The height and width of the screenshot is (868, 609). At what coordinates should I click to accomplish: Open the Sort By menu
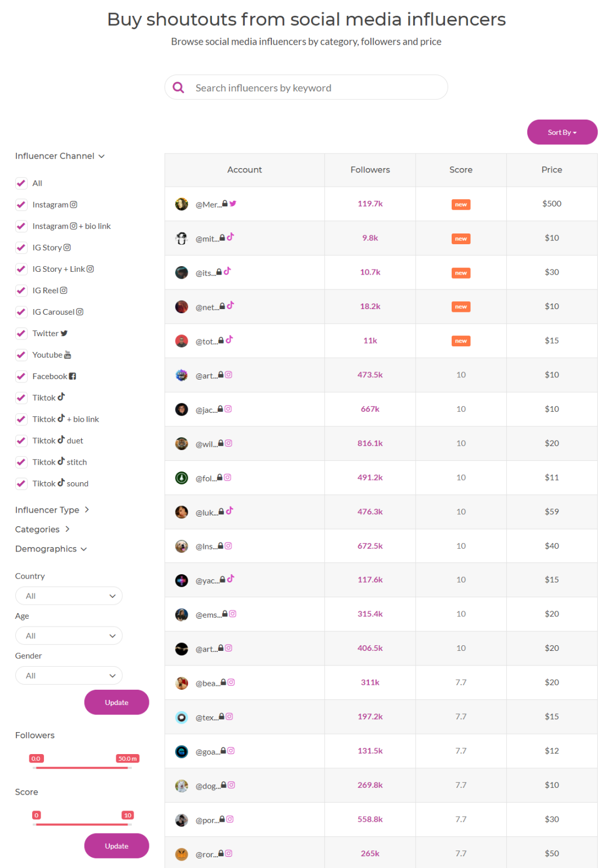pyautogui.click(x=562, y=132)
